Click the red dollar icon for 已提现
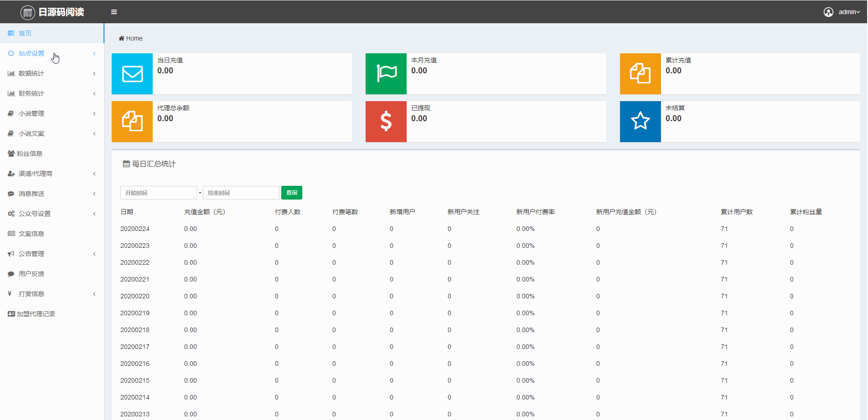 click(386, 122)
